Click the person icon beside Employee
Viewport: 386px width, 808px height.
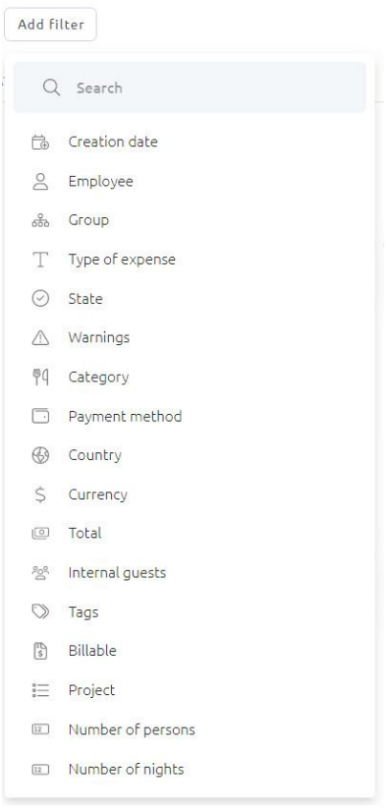pos(40,181)
